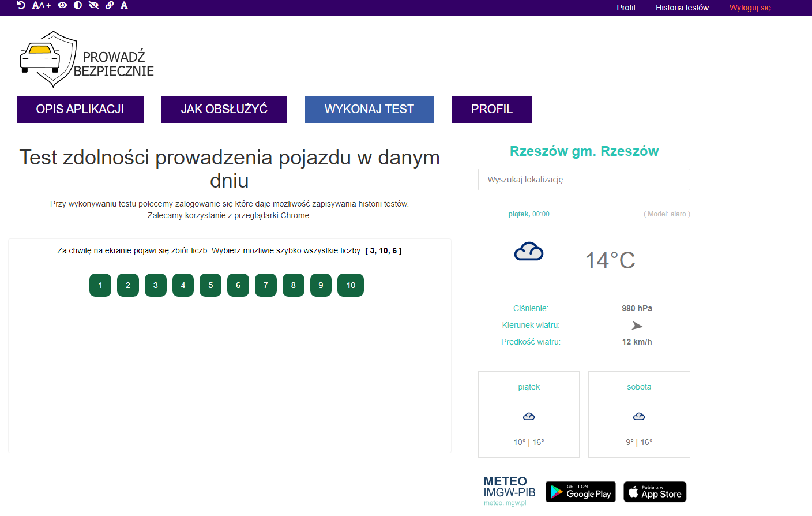Toggle the crossed-out eye icon
812x516 pixels.
93,5
